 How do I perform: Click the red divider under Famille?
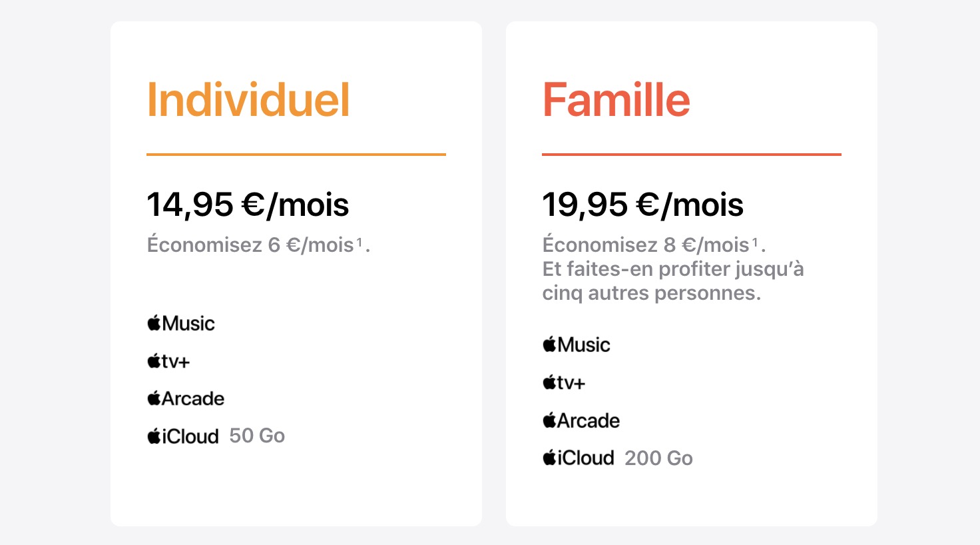(x=692, y=155)
